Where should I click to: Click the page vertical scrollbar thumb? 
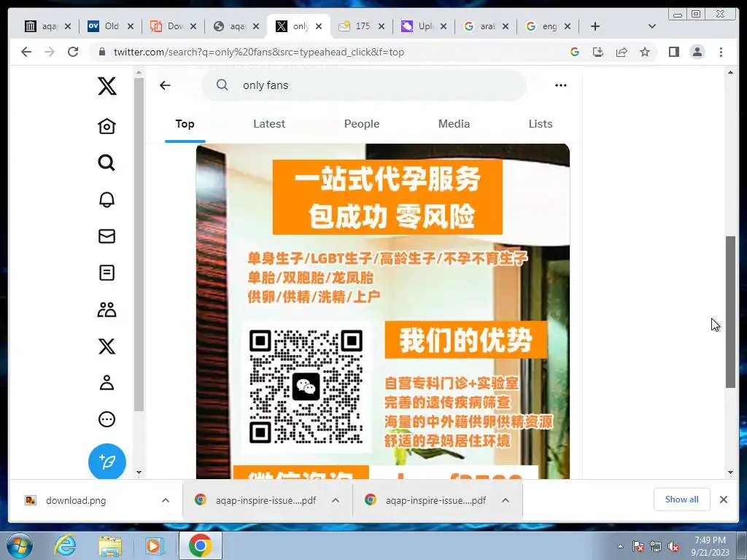[x=731, y=312]
